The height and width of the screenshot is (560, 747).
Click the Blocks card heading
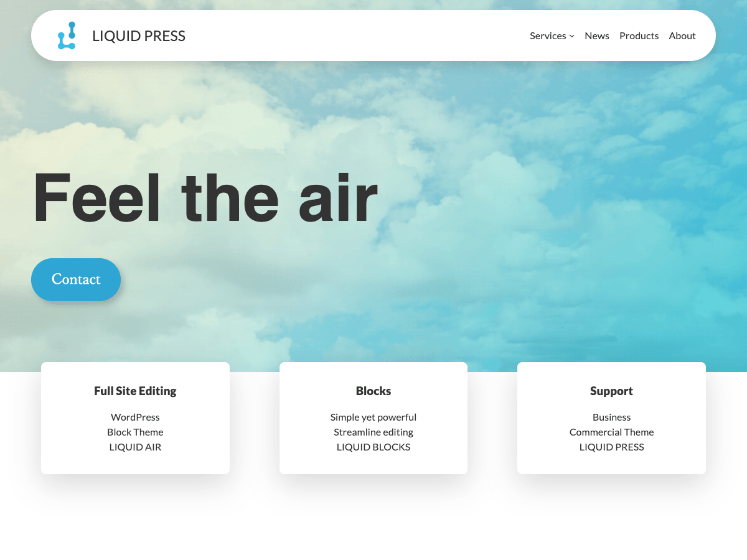[373, 391]
